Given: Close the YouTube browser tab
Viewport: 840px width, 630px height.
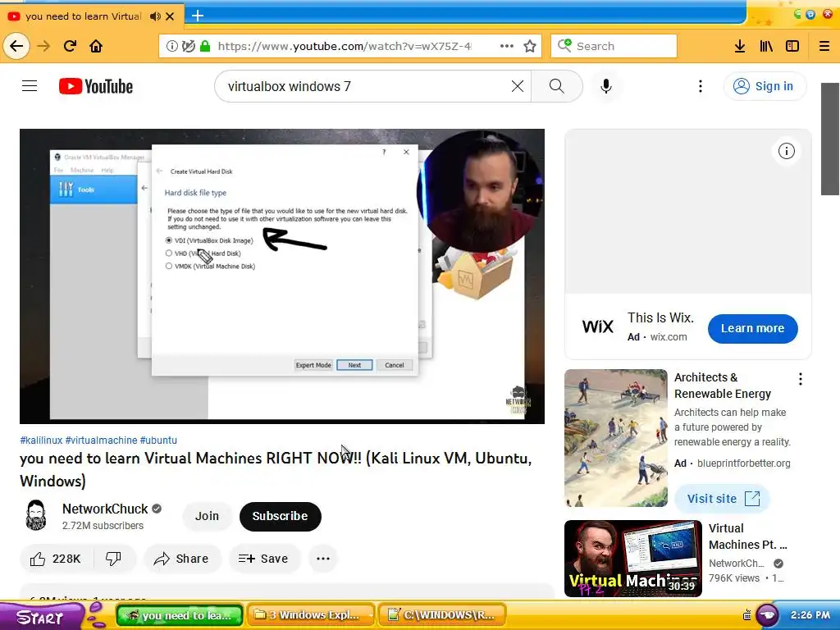Looking at the screenshot, I should (x=170, y=16).
